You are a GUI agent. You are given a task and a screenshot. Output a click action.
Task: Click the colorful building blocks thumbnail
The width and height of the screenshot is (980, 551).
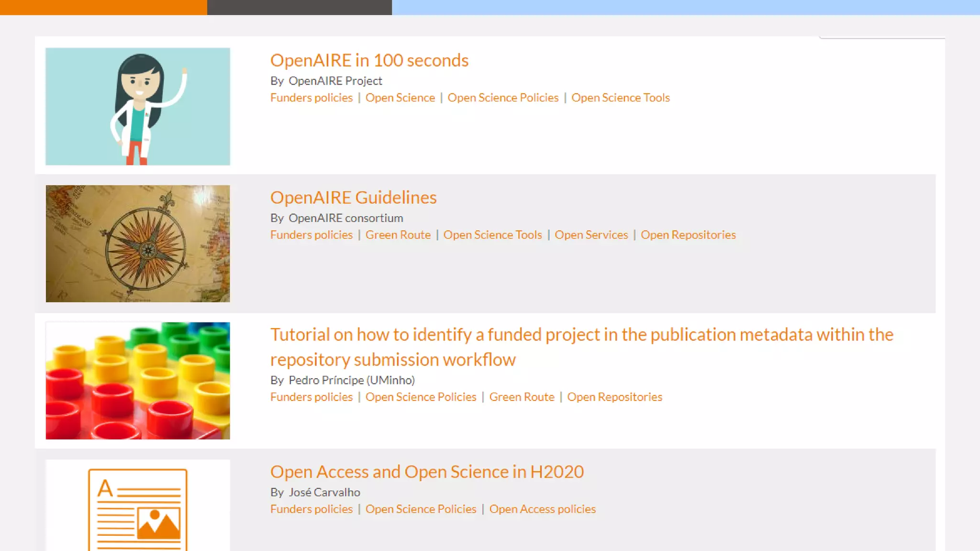pos(138,381)
